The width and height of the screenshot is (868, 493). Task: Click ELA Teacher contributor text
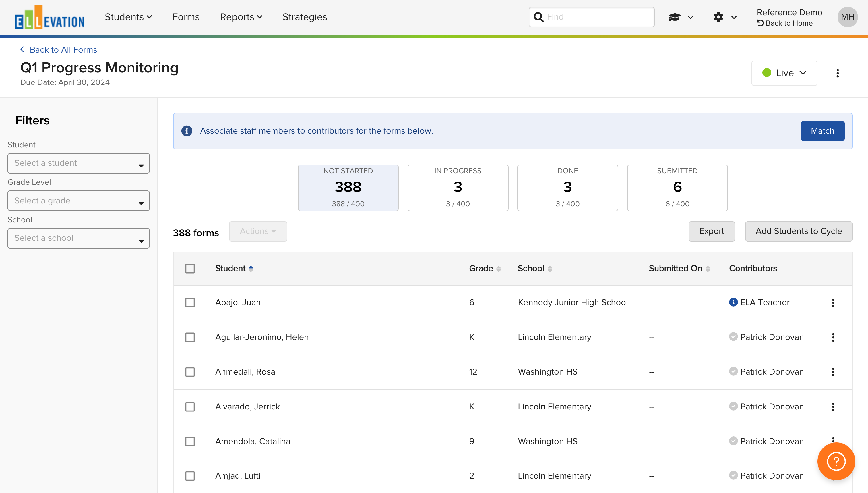point(765,302)
